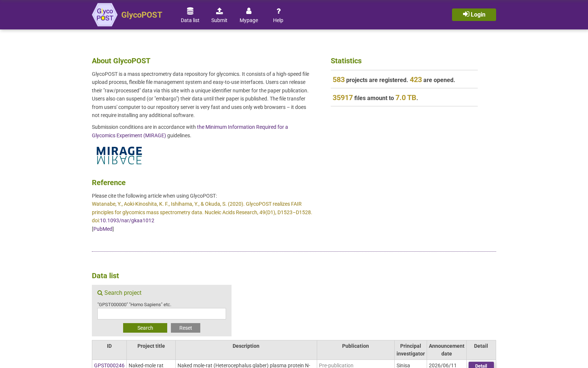The width and height of the screenshot is (588, 368).
Task: Click the 7.0 TB total size
Action: (x=406, y=98)
